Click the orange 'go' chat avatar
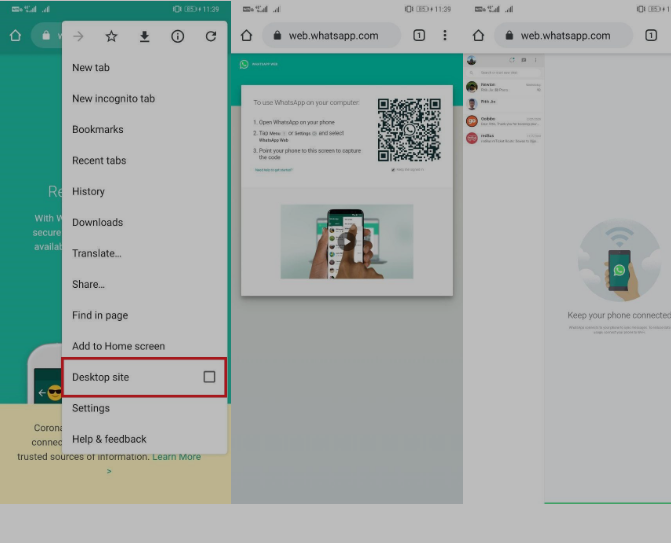671x543 pixels. click(x=472, y=121)
